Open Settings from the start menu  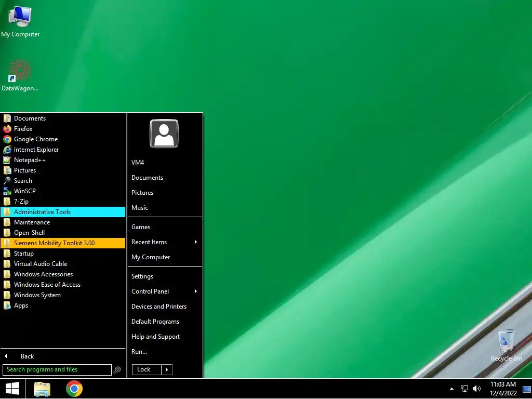(165, 276)
